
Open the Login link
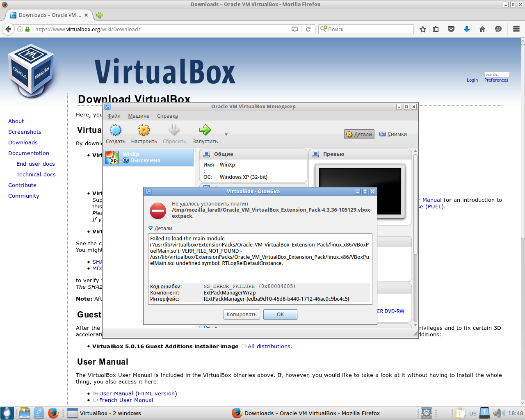(472, 80)
